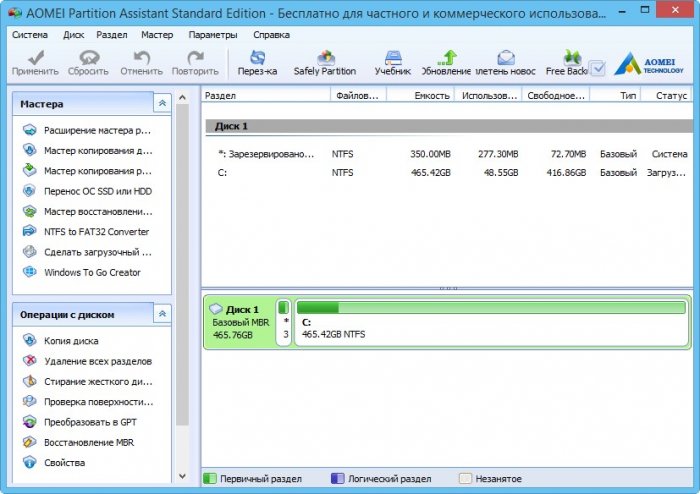This screenshot has height=494, width=700.
Task: Open Windows To Go Creator
Action: click(x=92, y=272)
